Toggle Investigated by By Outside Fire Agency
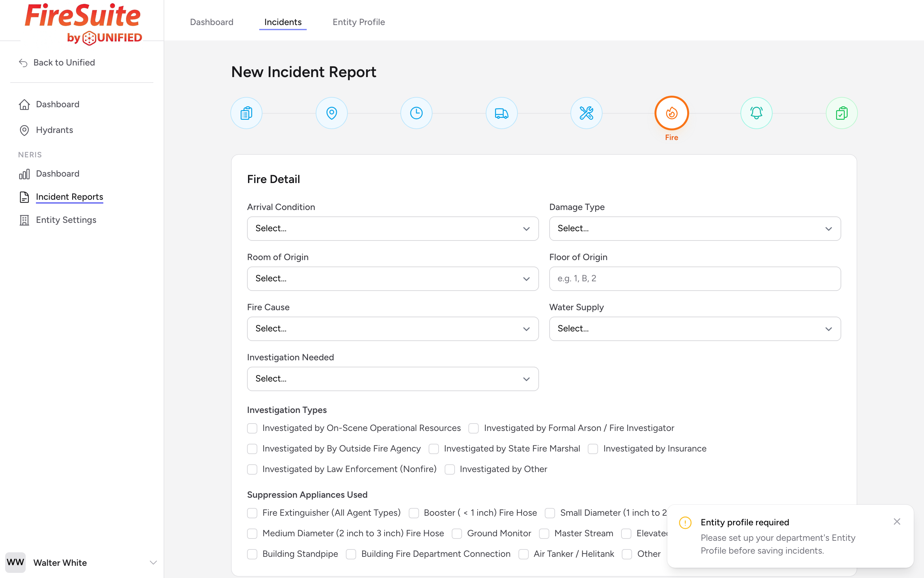 252,449
